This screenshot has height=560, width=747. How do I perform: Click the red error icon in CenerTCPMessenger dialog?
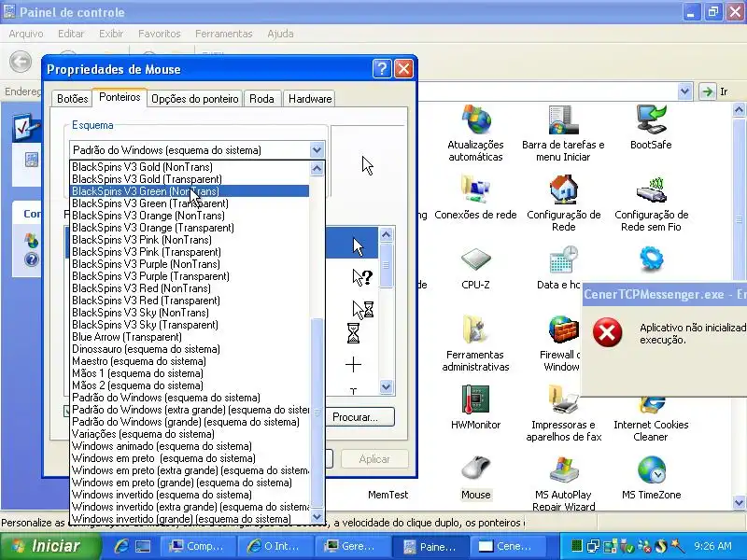[x=608, y=332]
